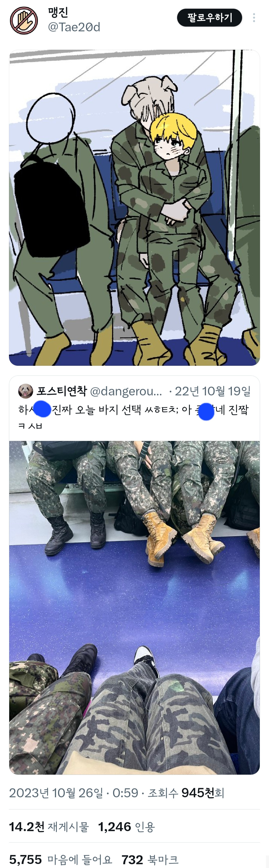
Task: Open the @dangerou... quoted handle
Action: point(127,391)
